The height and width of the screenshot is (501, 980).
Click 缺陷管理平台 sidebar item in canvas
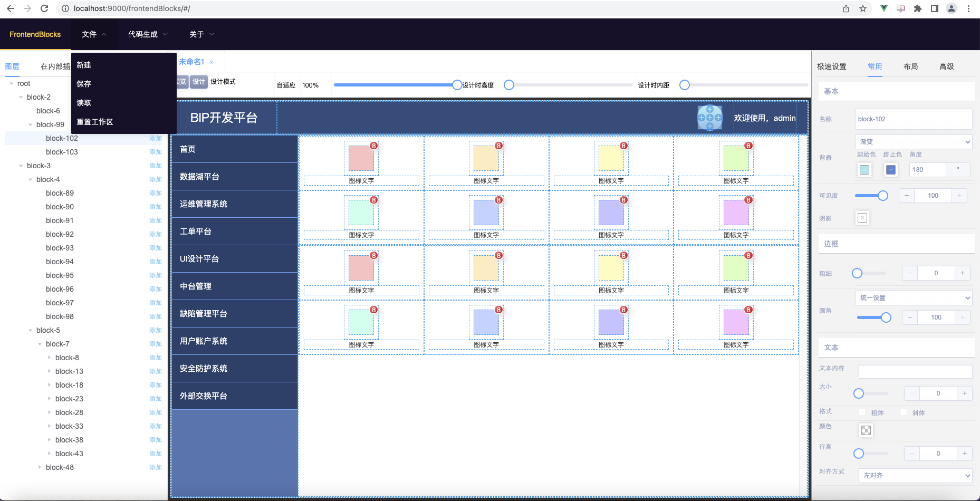coord(235,314)
